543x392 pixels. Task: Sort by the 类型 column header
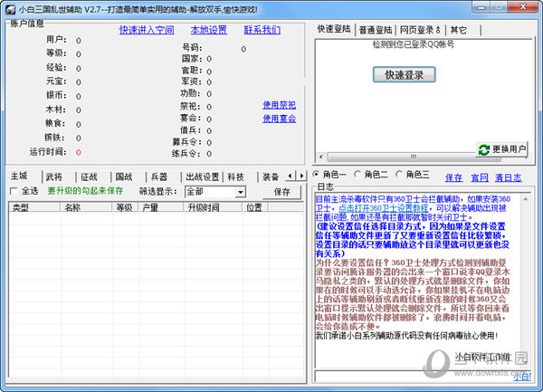click(x=34, y=207)
